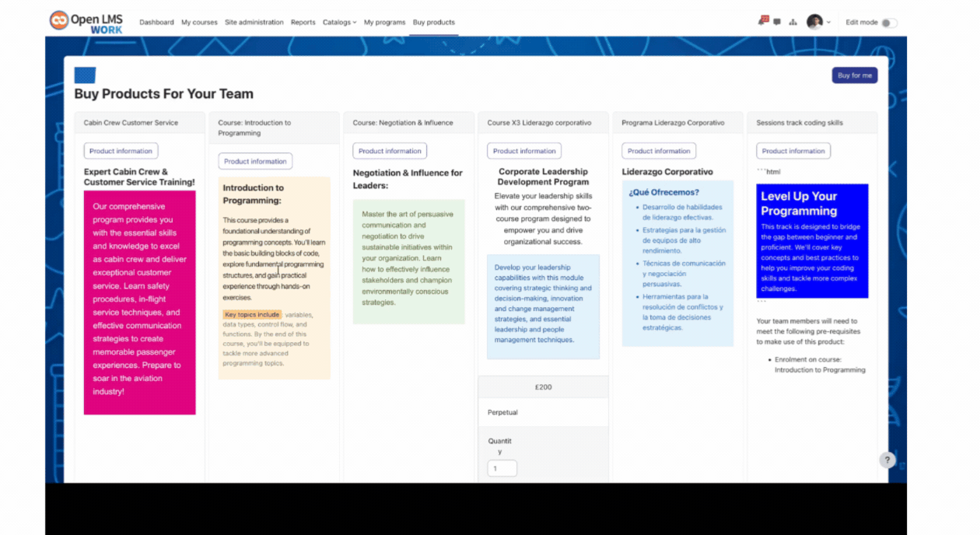Open the help question mark button
Screen dimensions: 980x535
[x=887, y=460]
